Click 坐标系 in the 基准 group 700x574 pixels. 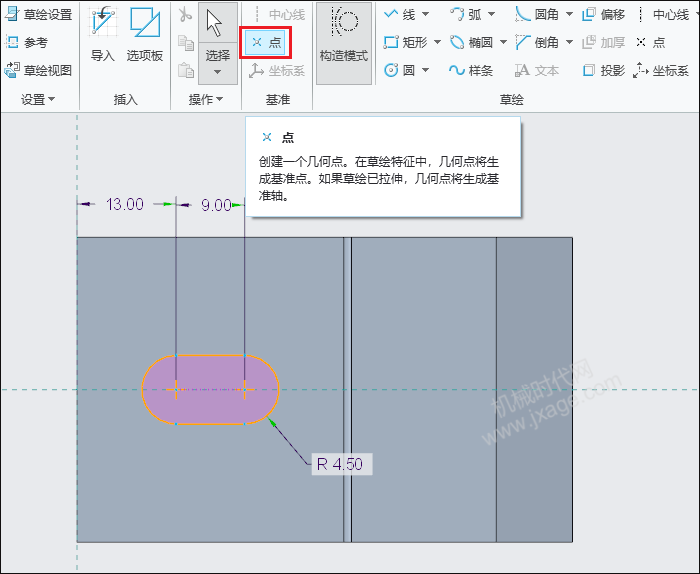coord(277,71)
